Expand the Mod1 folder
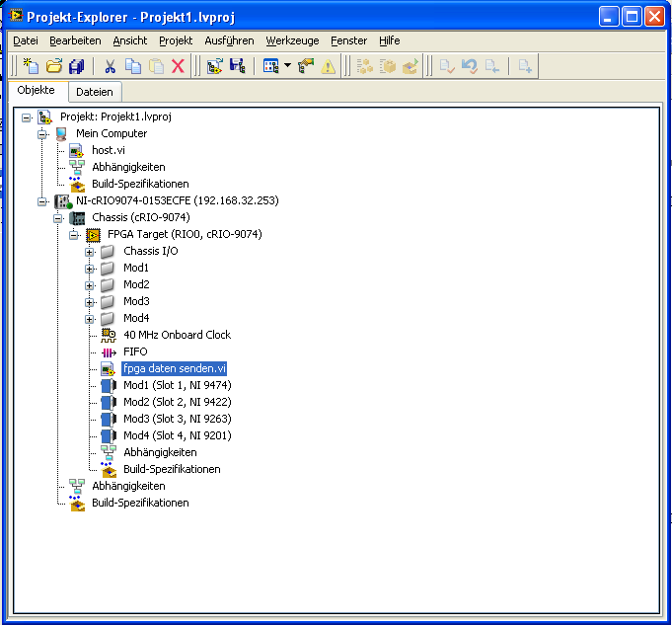This screenshot has width=672, height=625. tap(89, 269)
